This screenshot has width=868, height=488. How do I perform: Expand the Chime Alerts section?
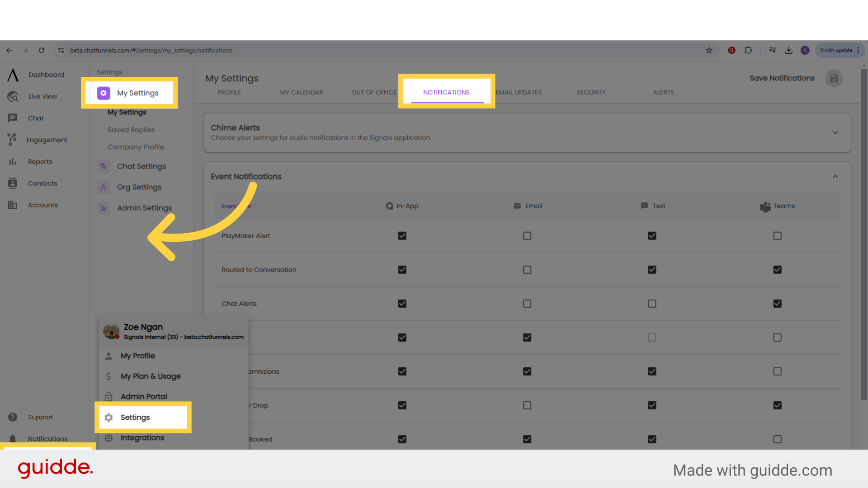[835, 132]
